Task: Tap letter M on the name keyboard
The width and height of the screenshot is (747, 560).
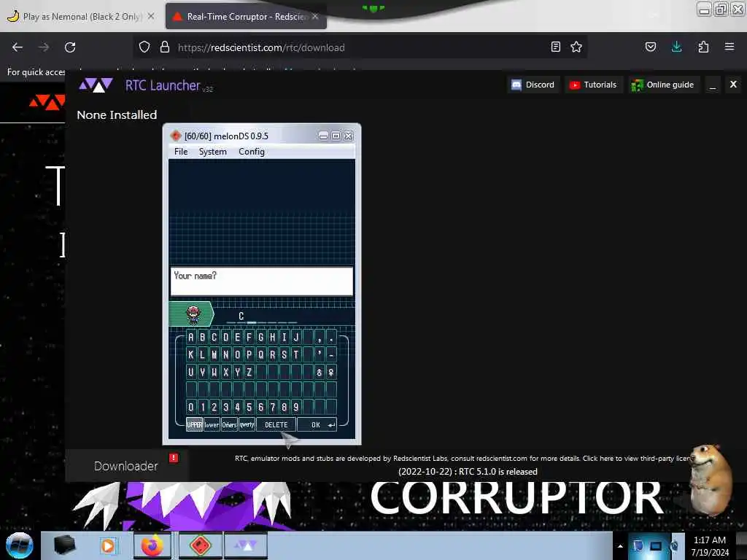Action: tap(214, 354)
